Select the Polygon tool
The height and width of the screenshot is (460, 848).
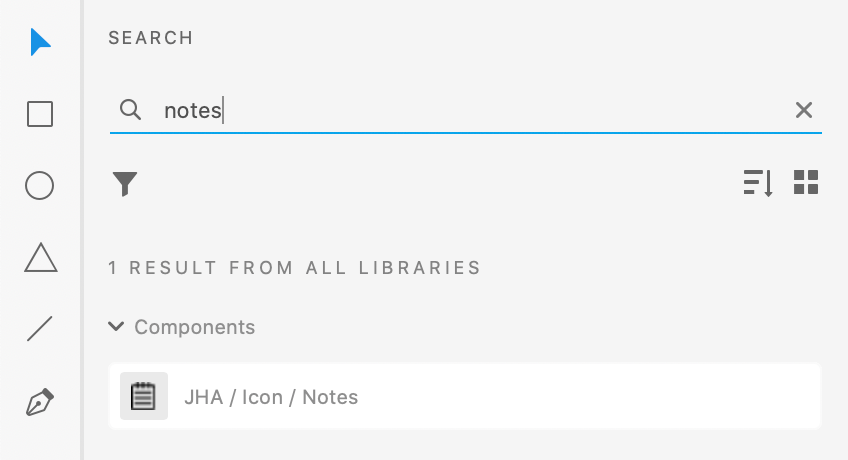(x=40, y=258)
